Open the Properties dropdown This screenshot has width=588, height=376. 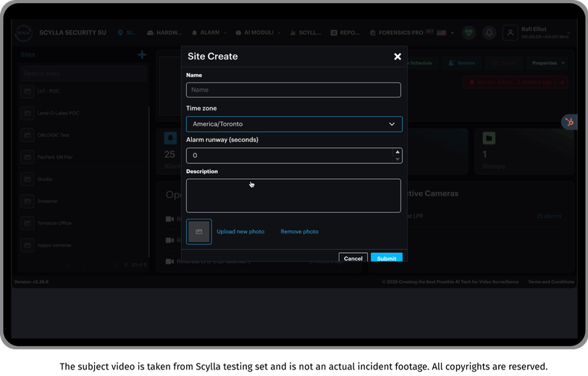point(548,63)
